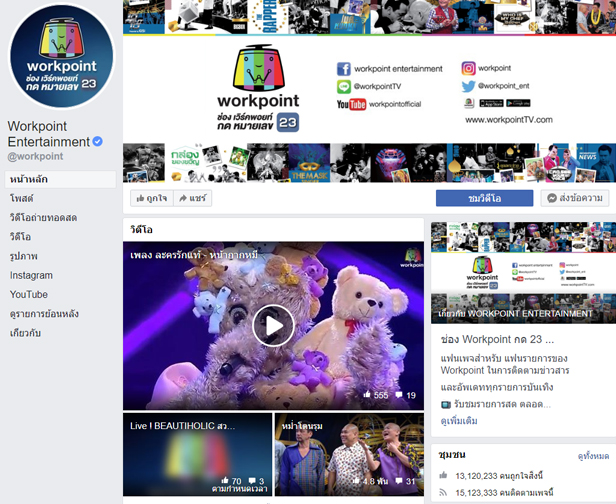The width and height of the screenshot is (616, 504).
Task: Click the 13,120,233 คนถูกใจสิ่งนี้ text
Action: pos(499,476)
